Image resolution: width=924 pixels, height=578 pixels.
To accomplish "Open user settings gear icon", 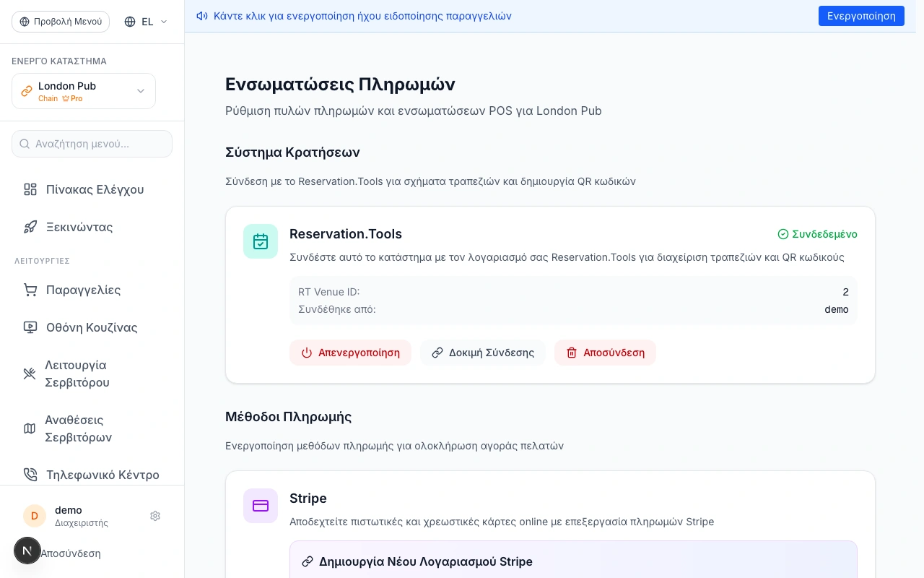I will tap(155, 516).
